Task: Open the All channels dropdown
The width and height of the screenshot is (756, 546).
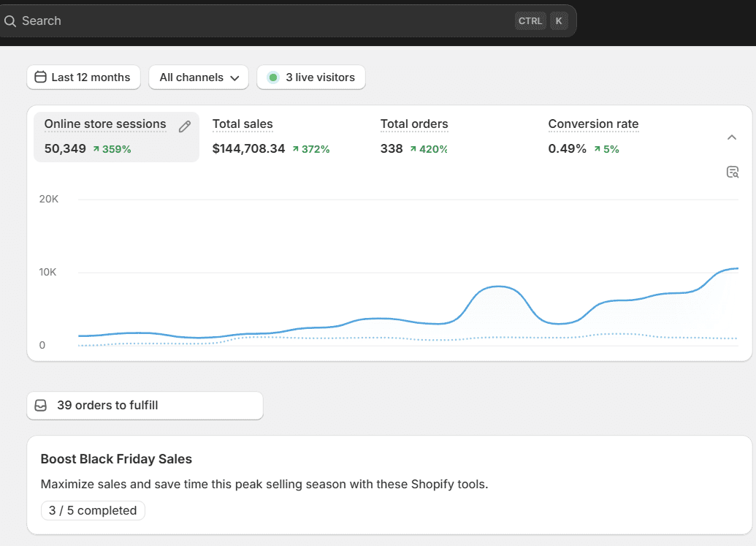Action: coord(198,77)
